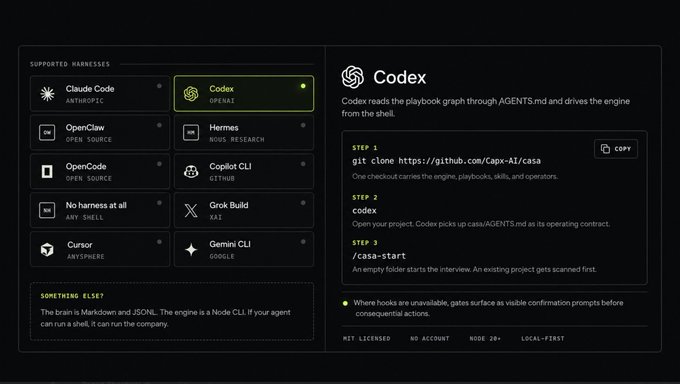
Task: Click the large Codex logo in header
Action: [x=353, y=77]
